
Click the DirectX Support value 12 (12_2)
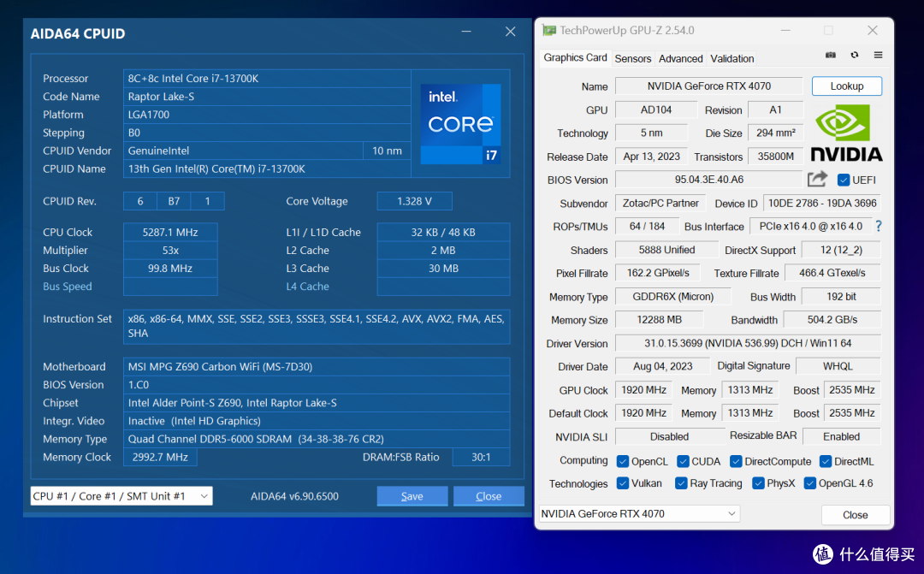(841, 250)
